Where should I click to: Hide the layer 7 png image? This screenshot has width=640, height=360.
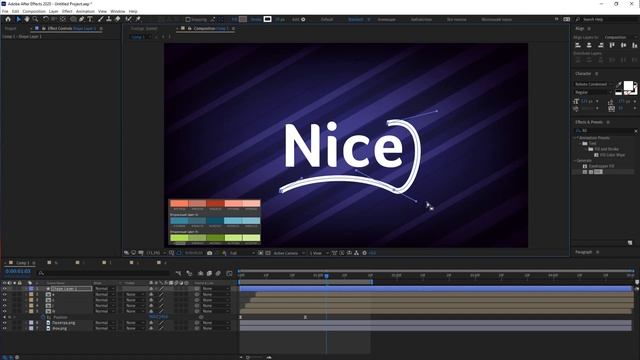(x=4, y=328)
